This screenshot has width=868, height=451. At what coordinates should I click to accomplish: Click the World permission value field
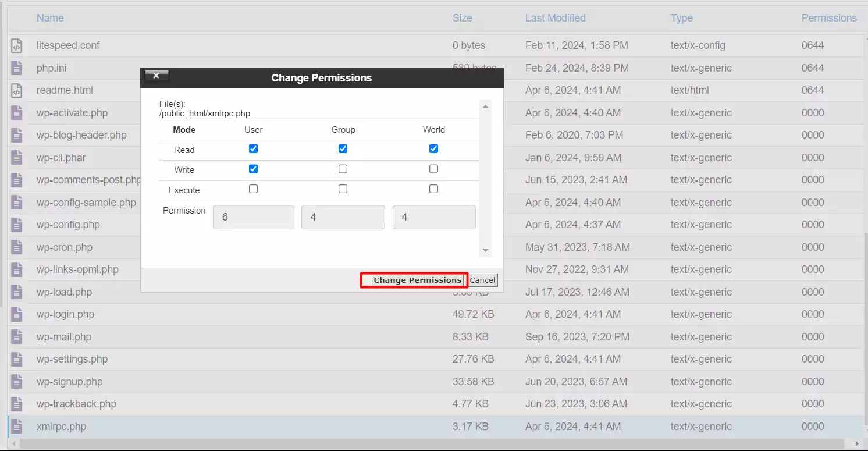[434, 217]
